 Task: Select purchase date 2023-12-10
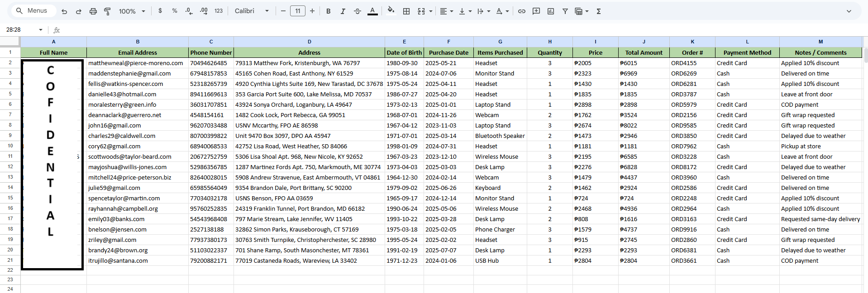[x=448, y=157]
